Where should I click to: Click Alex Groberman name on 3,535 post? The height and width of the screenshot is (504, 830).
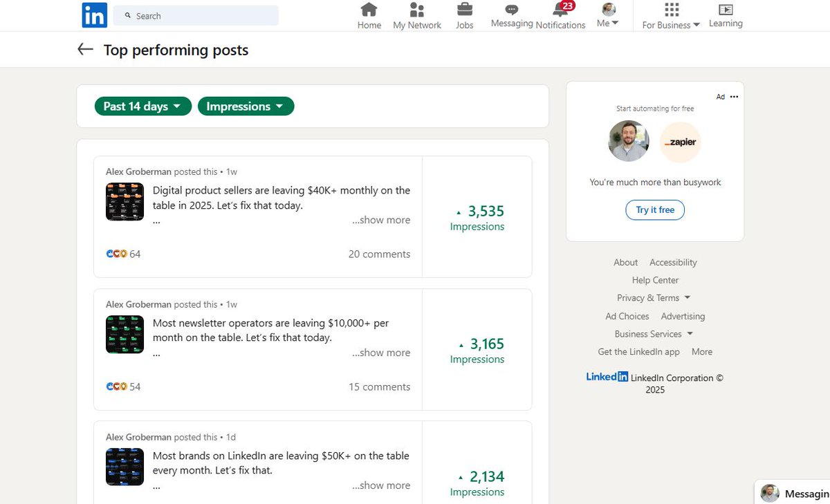[x=138, y=171]
